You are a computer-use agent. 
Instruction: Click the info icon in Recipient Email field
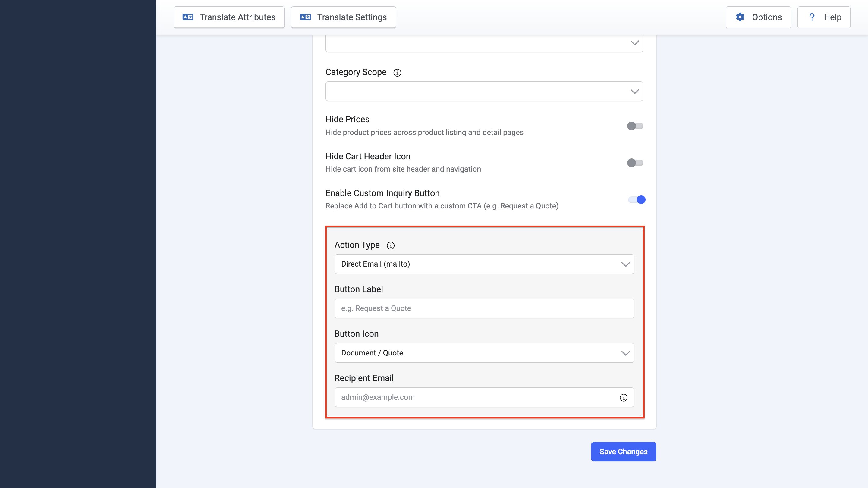(x=624, y=398)
